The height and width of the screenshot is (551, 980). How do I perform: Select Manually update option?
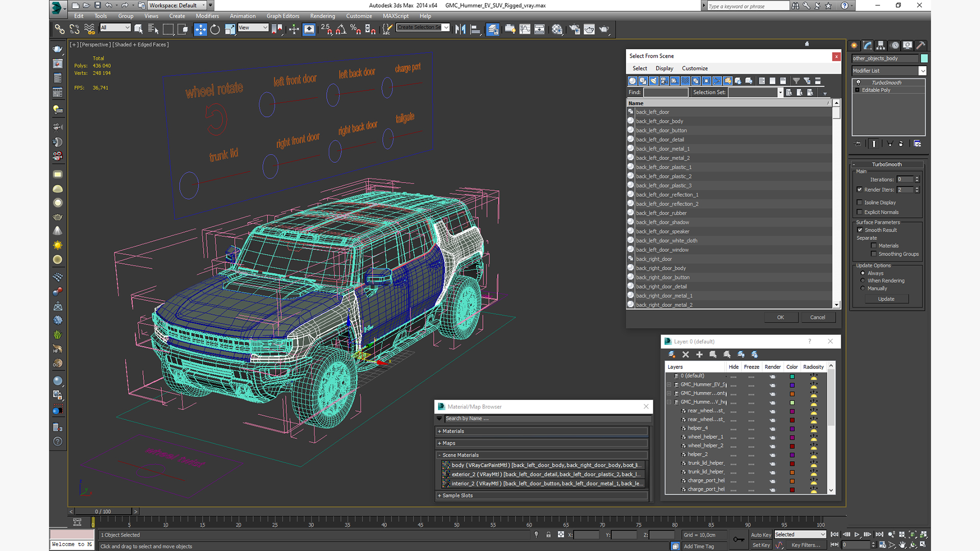point(863,288)
